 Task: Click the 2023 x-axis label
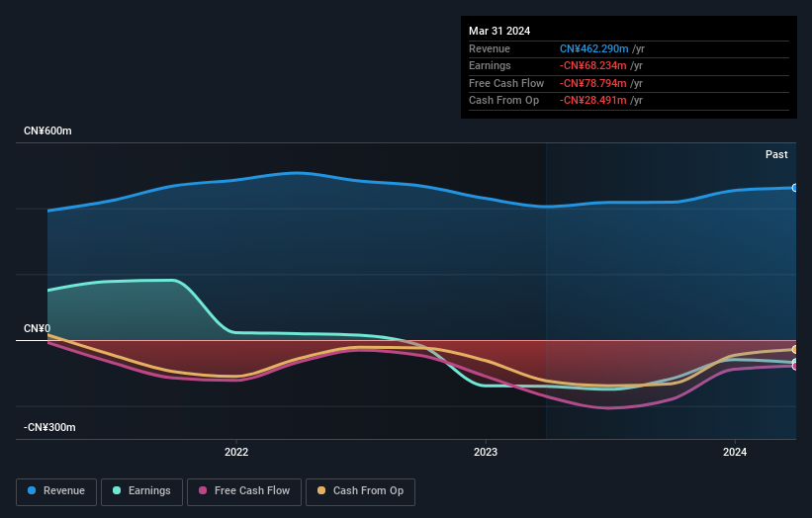[486, 452]
